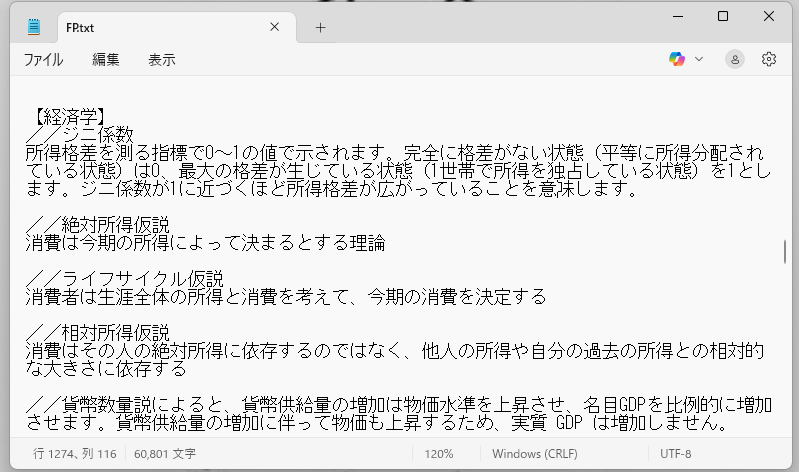Click the 120% zoom level
Viewport: 799px width, 472px height.
click(439, 453)
